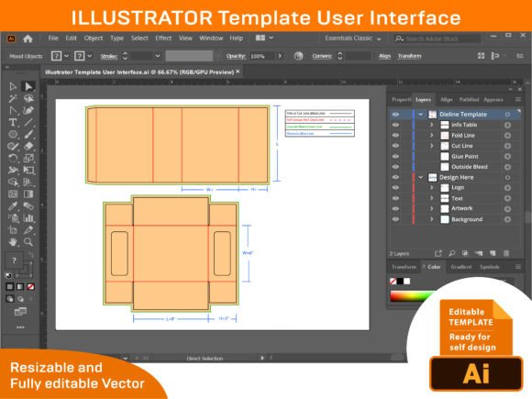
Task: Hide the Background sublayer
Action: [395, 219]
